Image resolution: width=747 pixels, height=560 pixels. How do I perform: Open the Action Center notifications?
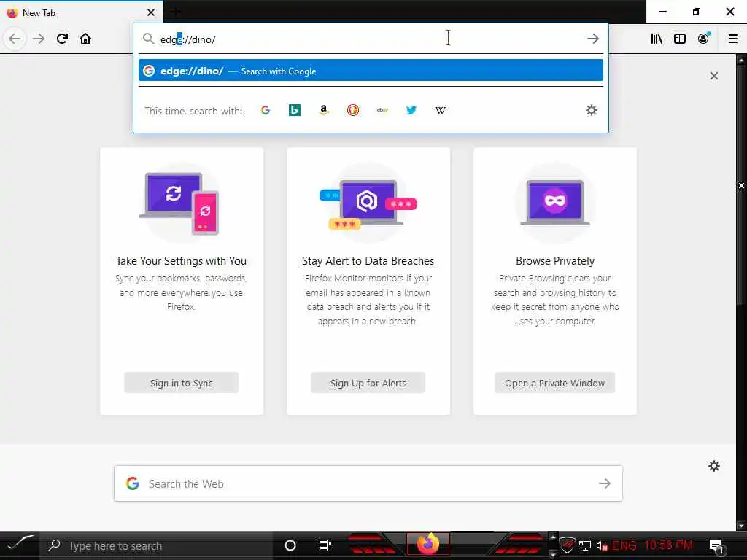coord(717,546)
